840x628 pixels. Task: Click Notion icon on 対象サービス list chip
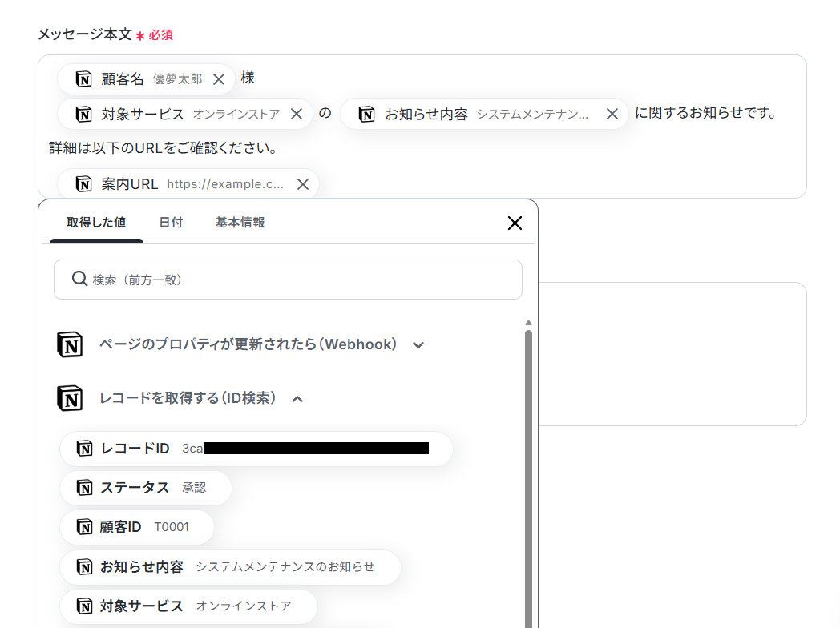(x=84, y=606)
